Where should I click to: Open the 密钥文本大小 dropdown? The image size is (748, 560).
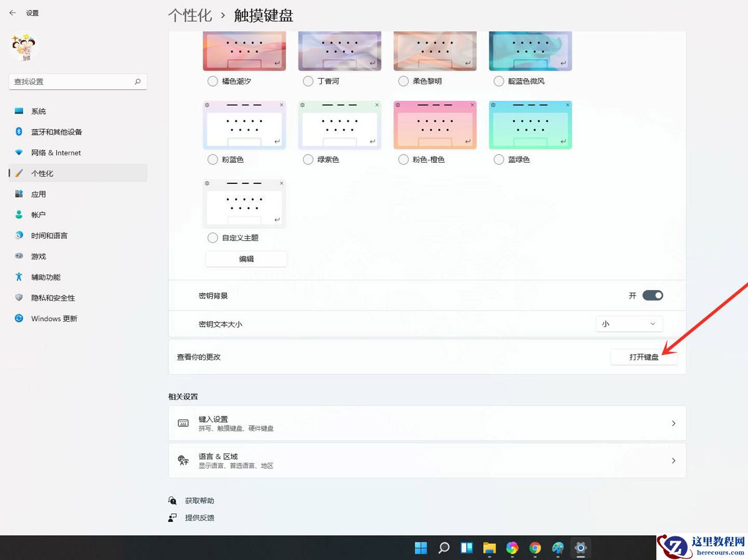629,324
